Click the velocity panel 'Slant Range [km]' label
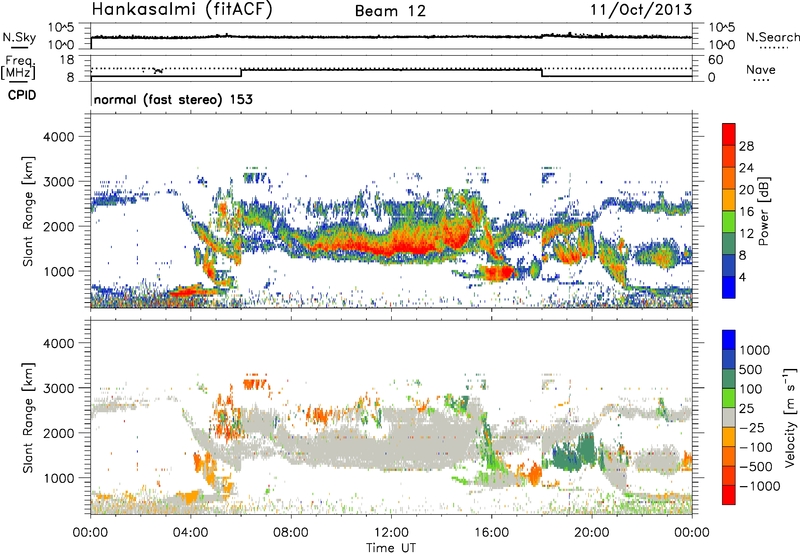800x554 pixels. pyautogui.click(x=28, y=418)
